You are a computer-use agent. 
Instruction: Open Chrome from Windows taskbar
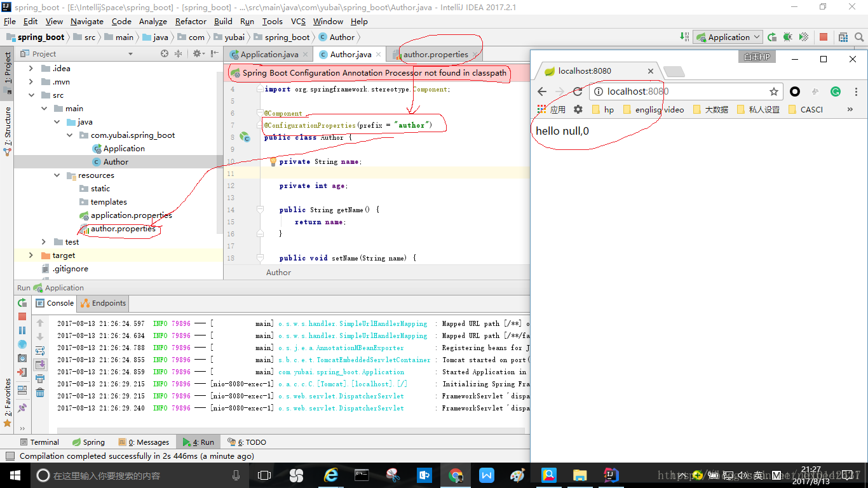point(456,475)
